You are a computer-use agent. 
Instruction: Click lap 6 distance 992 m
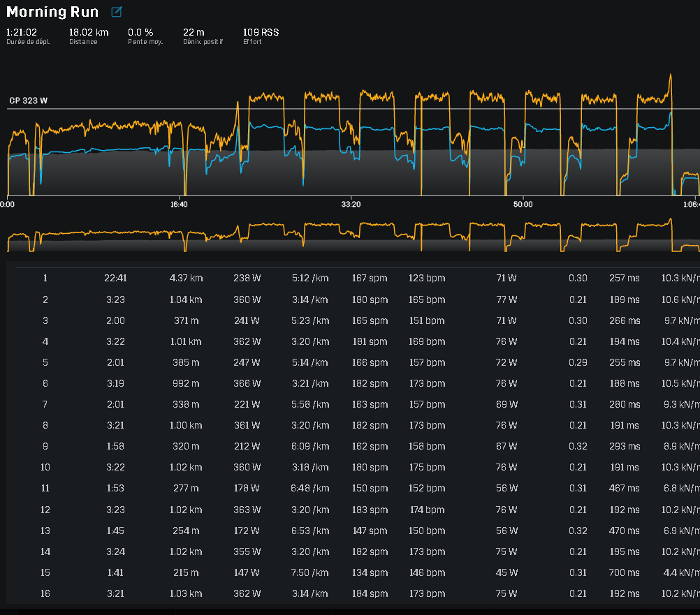[x=186, y=383]
